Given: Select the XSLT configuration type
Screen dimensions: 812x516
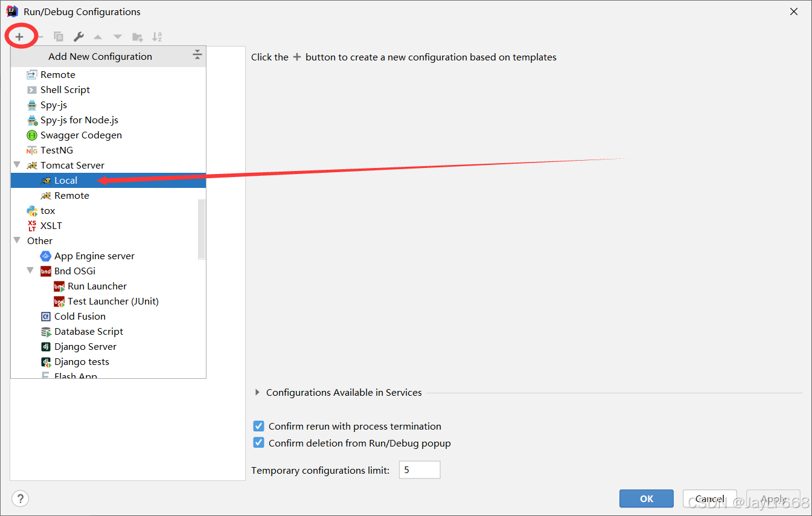Looking at the screenshot, I should (109, 225).
